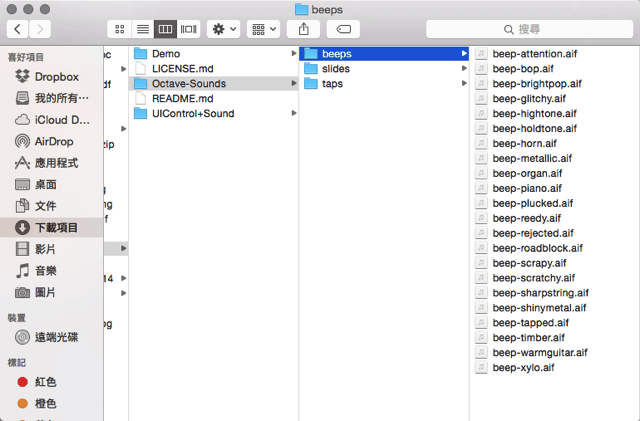Go forward with the forward arrow button

pyautogui.click(x=40, y=29)
